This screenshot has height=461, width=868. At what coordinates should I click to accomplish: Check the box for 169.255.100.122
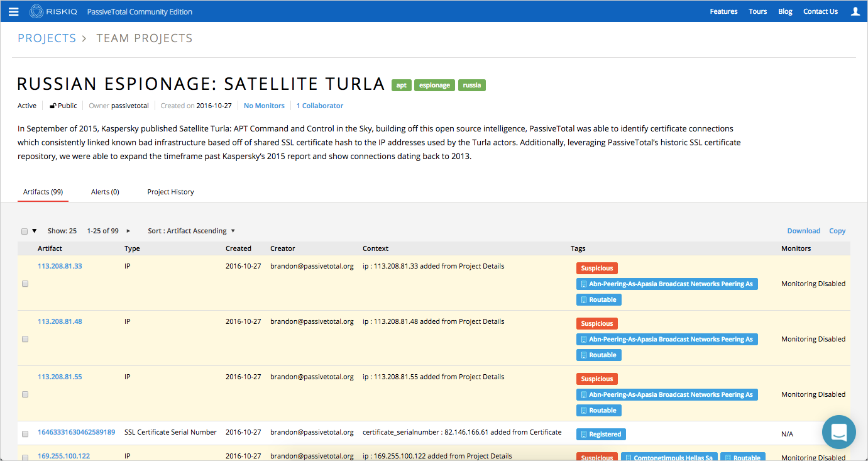tap(25, 457)
